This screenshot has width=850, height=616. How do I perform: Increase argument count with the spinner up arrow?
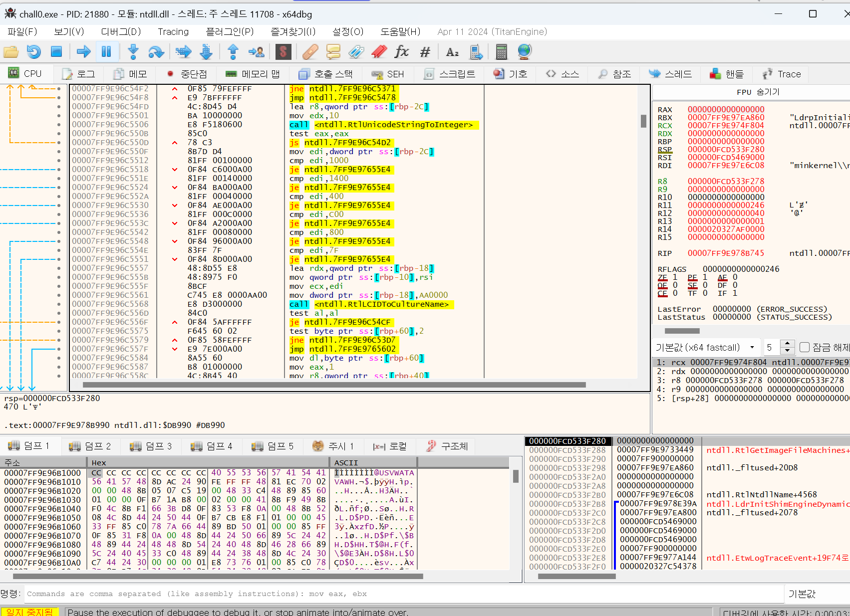(788, 344)
